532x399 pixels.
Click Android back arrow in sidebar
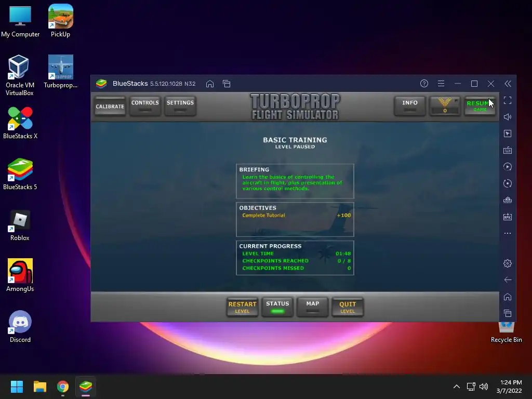coord(507,280)
